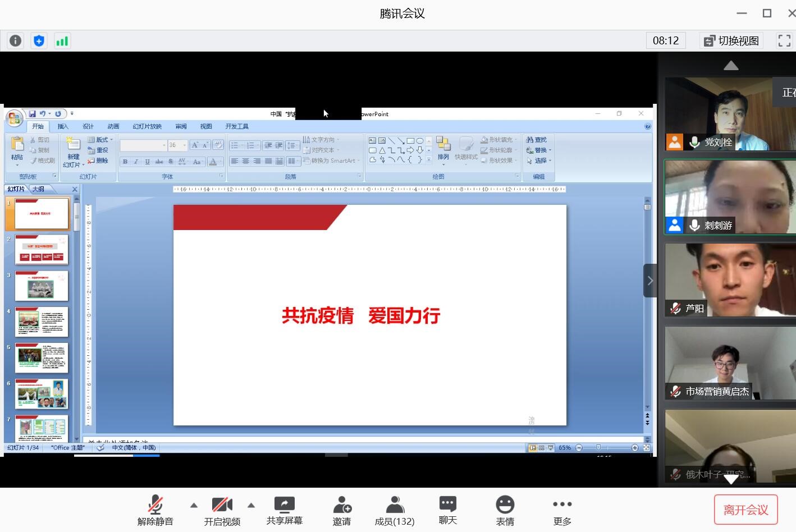Open the 邀请 invite icon
Viewport: 796px width, 532px height.
click(x=341, y=510)
